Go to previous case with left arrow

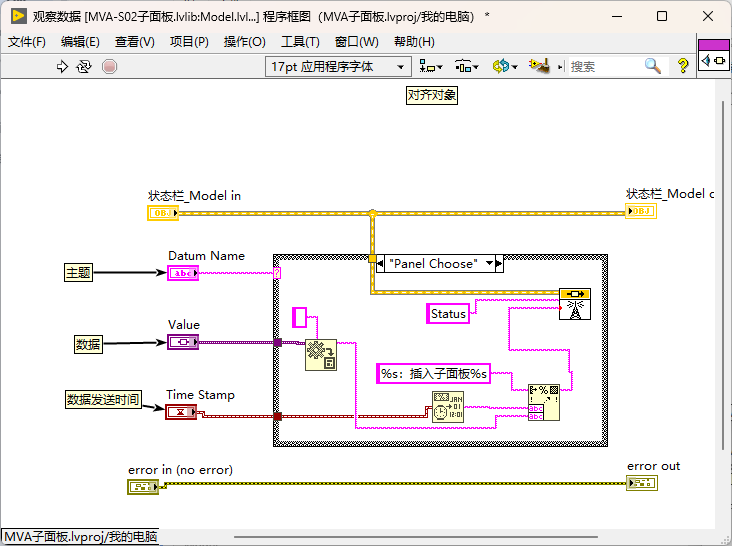pos(380,264)
